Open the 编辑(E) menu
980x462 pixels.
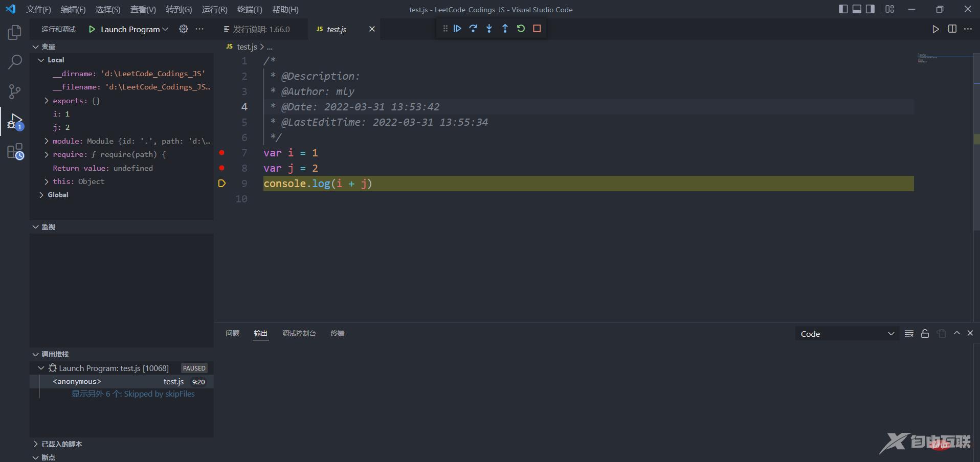[x=73, y=9]
